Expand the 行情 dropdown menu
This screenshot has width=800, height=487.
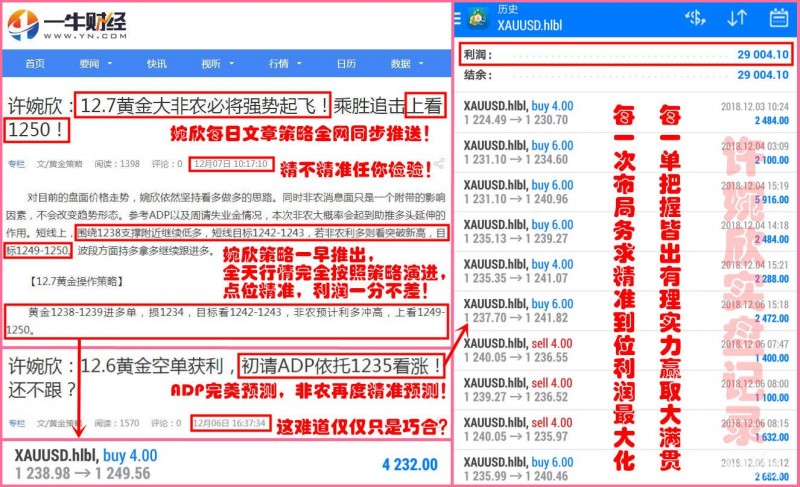[282, 63]
